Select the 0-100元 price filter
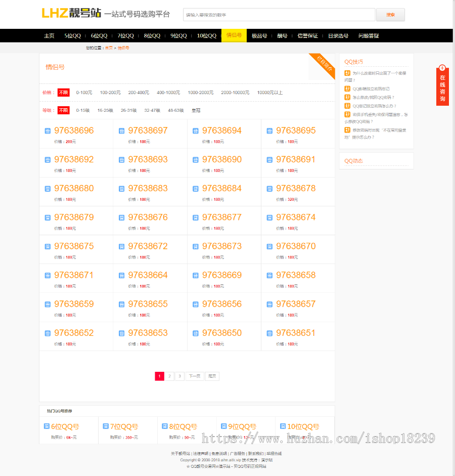Image resolution: width=455 pixels, height=476 pixels. (x=84, y=93)
